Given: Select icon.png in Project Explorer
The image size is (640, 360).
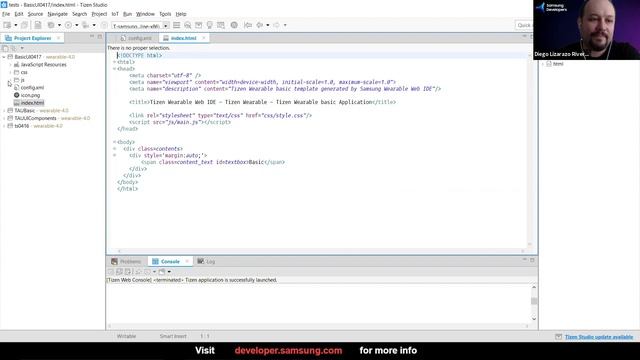Looking at the screenshot, I should [30, 95].
